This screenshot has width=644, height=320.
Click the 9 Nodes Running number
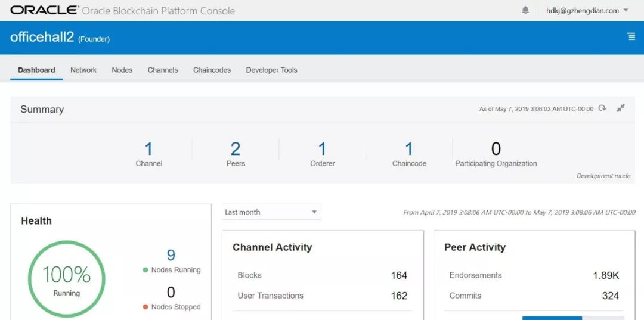point(171,256)
